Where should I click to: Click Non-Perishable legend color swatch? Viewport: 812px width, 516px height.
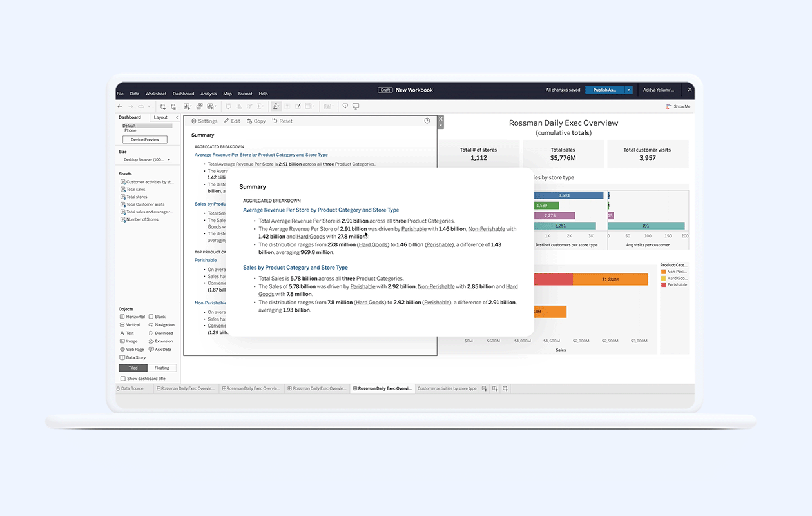[x=664, y=272]
